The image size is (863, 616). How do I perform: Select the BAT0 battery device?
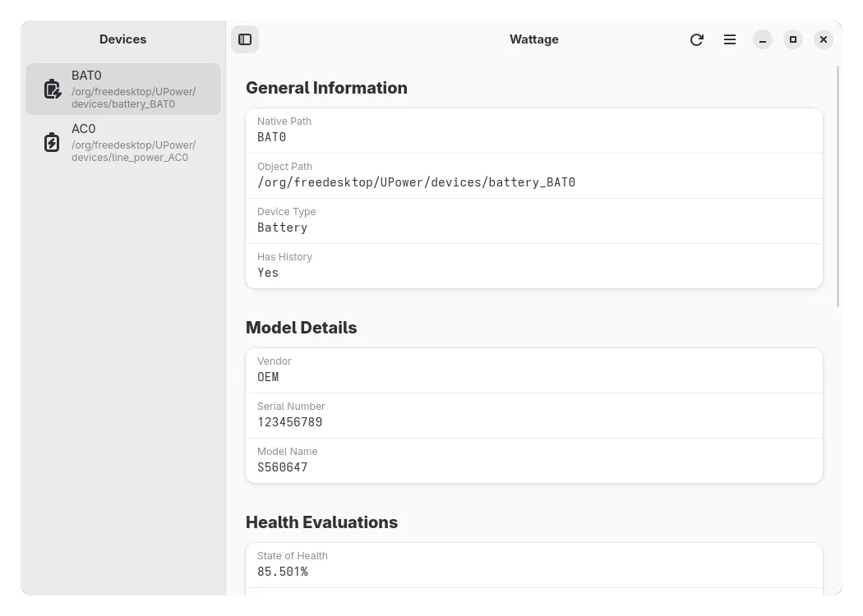(x=123, y=89)
